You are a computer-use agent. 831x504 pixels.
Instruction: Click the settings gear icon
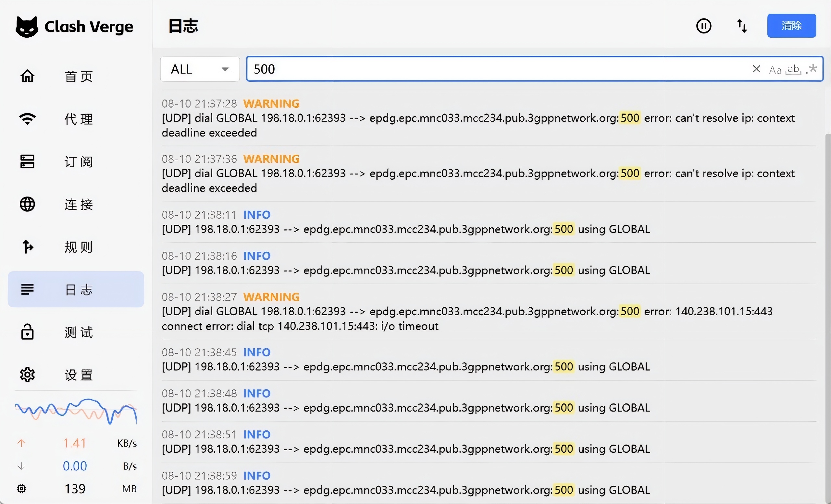[x=27, y=375]
